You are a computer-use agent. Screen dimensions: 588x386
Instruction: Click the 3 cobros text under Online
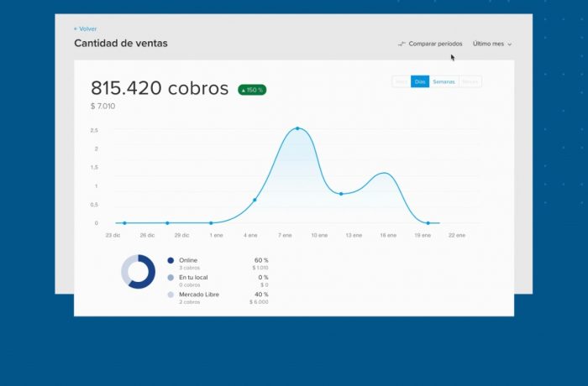pos(189,268)
